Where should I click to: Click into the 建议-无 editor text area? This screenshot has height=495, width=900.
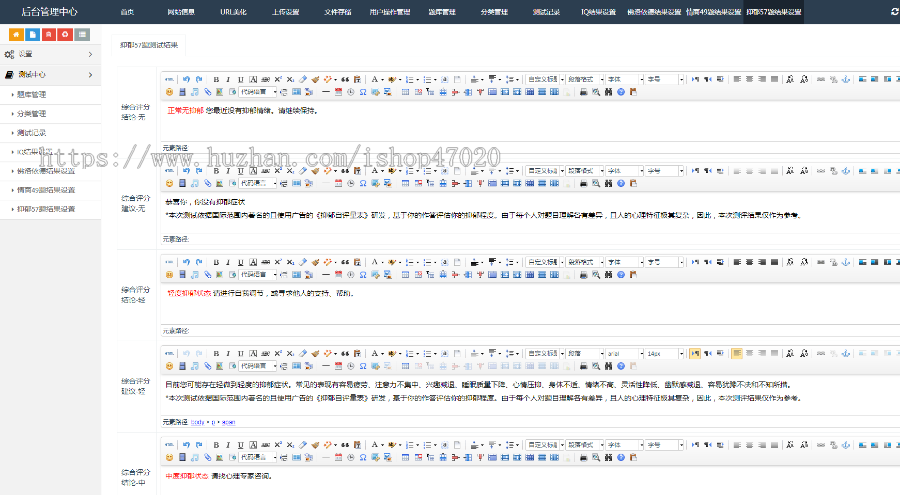(x=530, y=211)
